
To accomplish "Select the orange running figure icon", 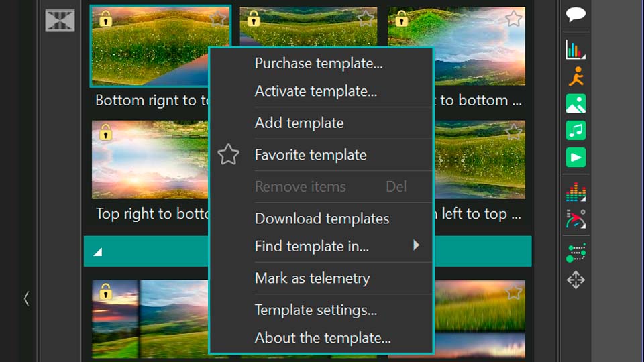I will [576, 76].
